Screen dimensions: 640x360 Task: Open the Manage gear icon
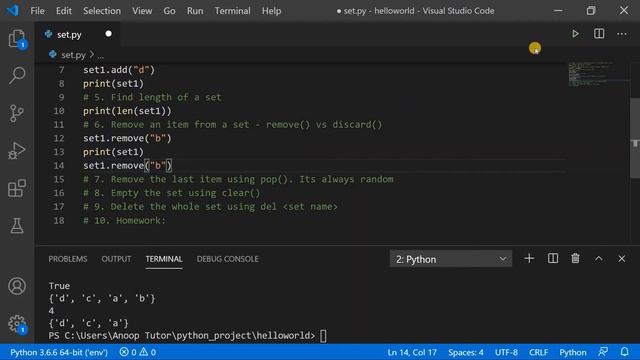coord(17,324)
